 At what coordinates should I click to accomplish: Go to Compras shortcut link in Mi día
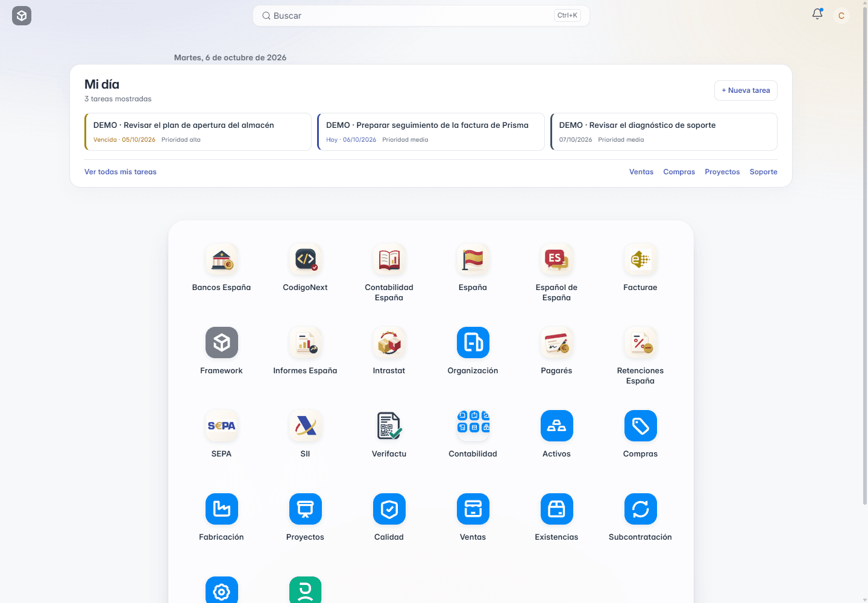pos(679,172)
